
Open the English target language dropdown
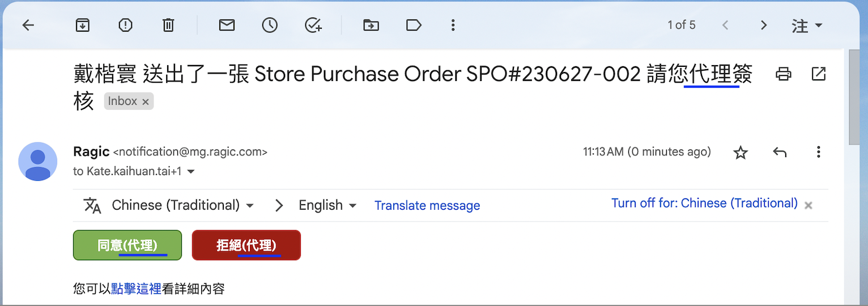327,205
